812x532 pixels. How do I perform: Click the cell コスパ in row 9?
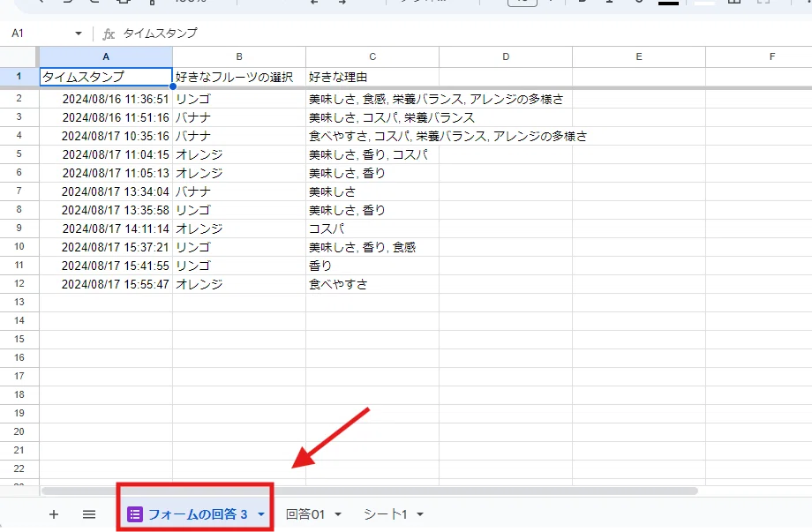372,229
